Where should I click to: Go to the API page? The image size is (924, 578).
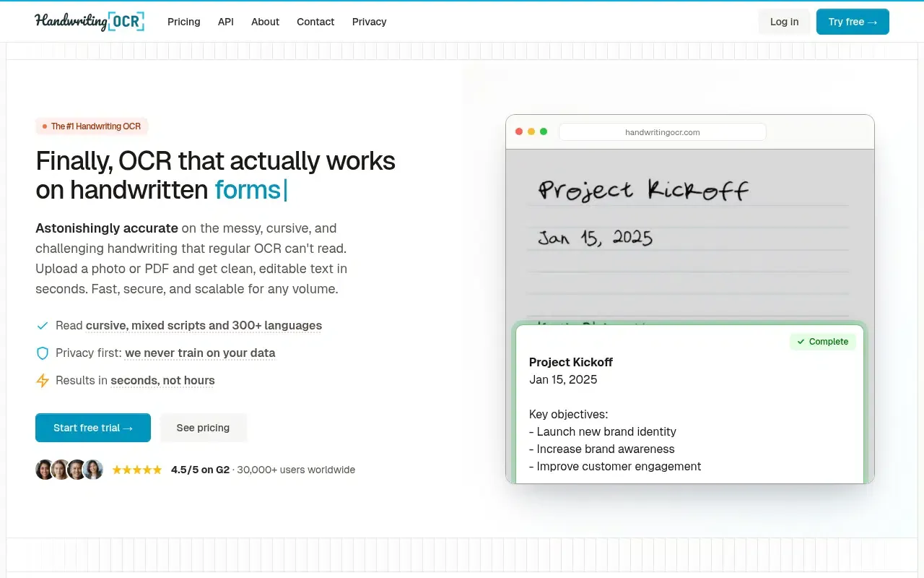226,22
